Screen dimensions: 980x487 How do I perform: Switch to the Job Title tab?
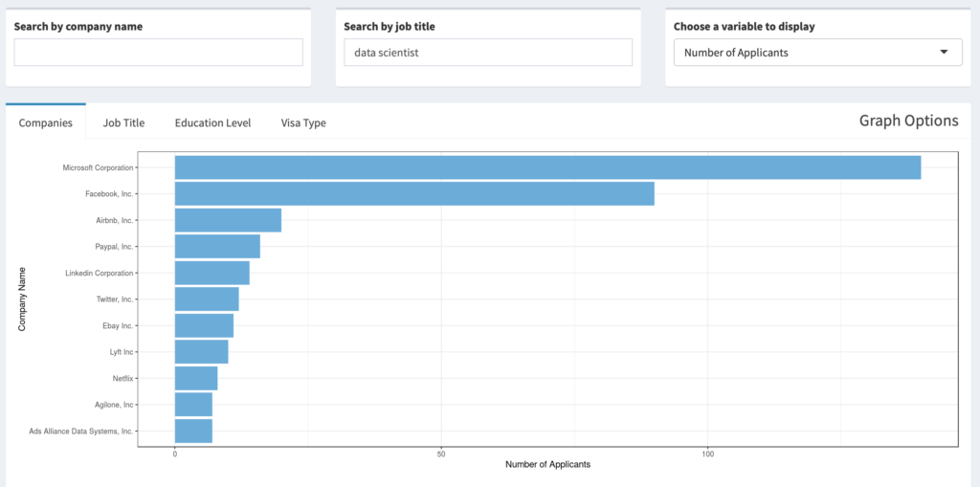coord(123,122)
